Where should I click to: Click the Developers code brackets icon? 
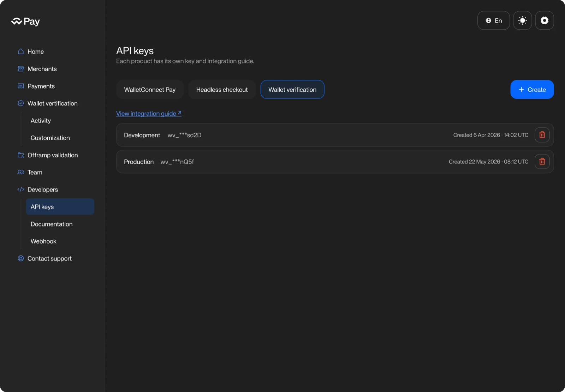coord(21,189)
